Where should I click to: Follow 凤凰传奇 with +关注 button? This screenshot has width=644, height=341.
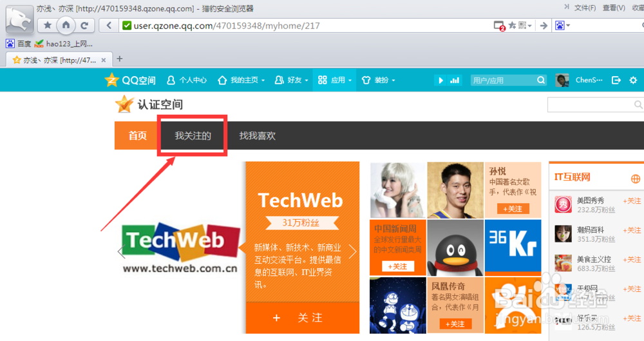coord(455,324)
